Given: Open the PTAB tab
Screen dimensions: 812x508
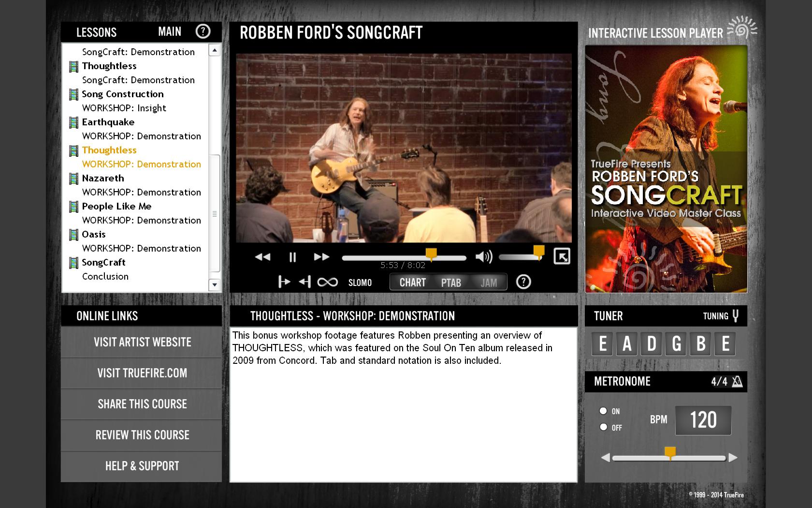Looking at the screenshot, I should click(x=451, y=283).
